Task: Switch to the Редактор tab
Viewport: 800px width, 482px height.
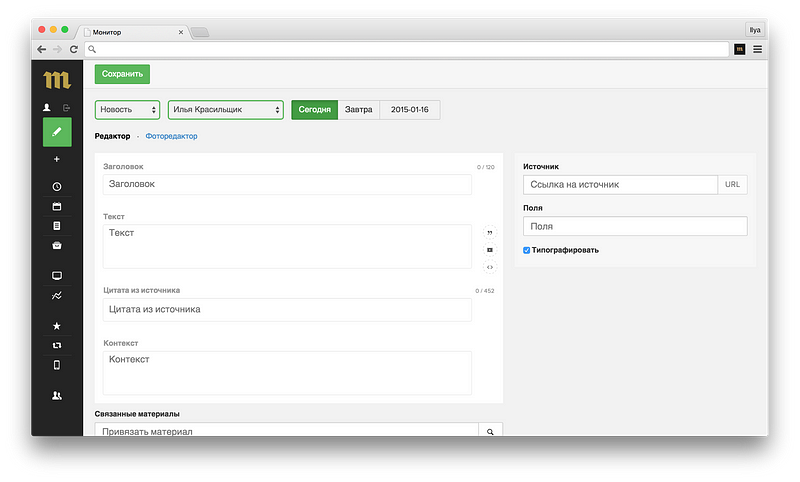Action: pos(112,136)
